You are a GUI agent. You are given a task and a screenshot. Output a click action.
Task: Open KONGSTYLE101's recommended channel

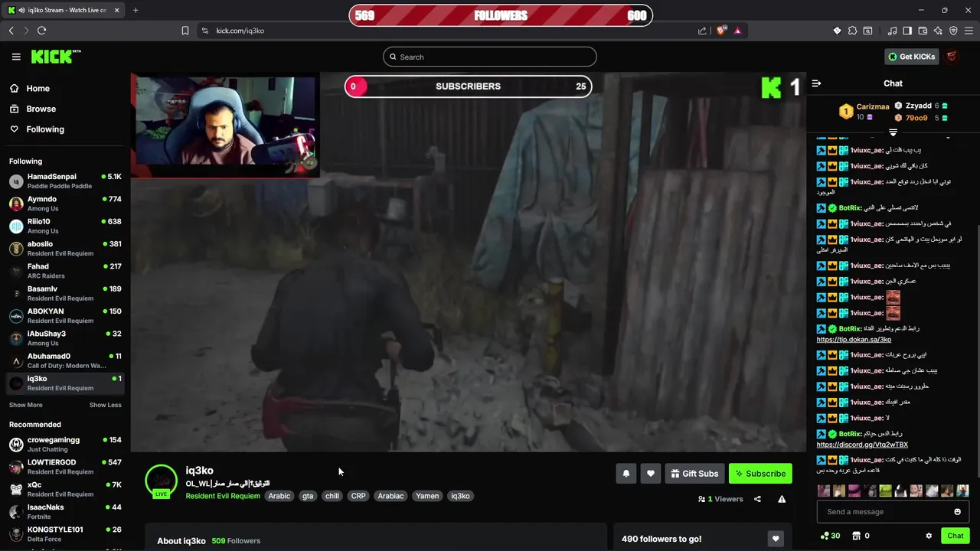(x=65, y=534)
